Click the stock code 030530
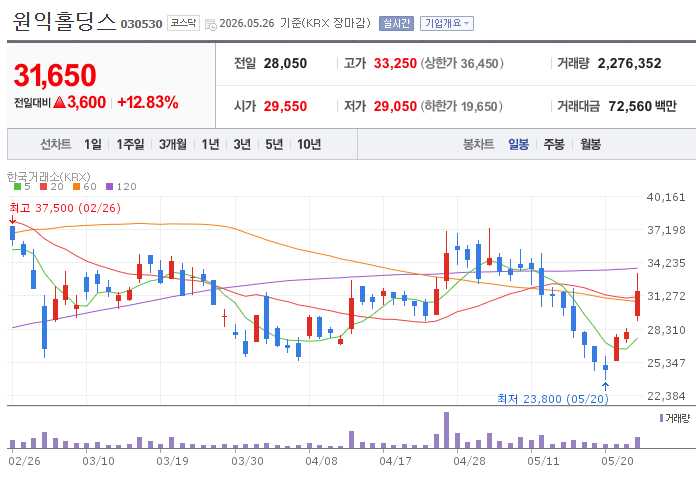This screenshot has width=696, height=483. (x=142, y=24)
